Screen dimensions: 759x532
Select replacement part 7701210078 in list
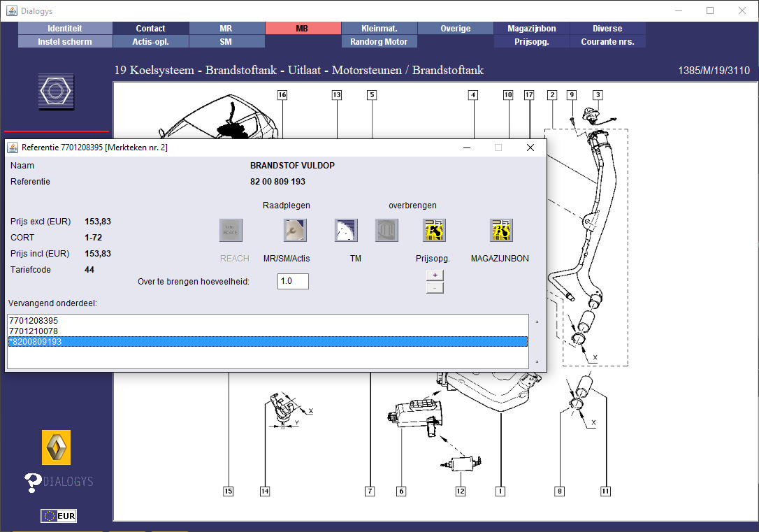34,331
